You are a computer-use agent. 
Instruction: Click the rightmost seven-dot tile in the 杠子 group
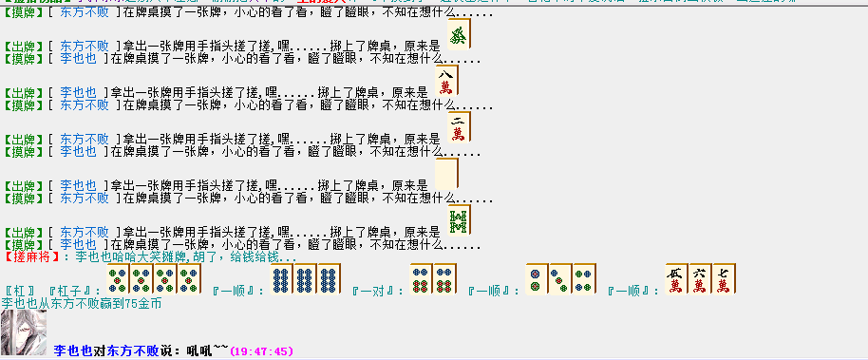189,278
